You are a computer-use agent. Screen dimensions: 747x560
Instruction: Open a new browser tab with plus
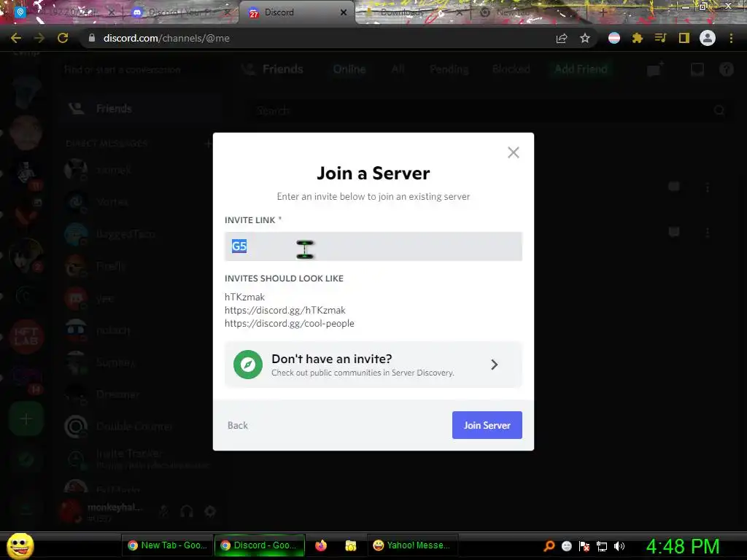point(603,12)
